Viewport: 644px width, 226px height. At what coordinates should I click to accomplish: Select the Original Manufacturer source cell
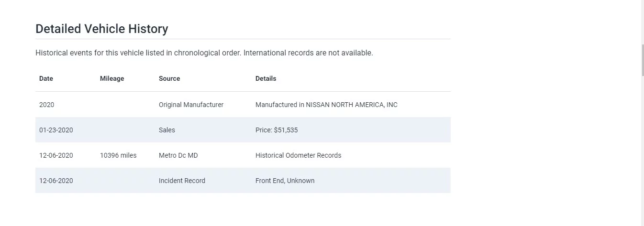coord(191,105)
